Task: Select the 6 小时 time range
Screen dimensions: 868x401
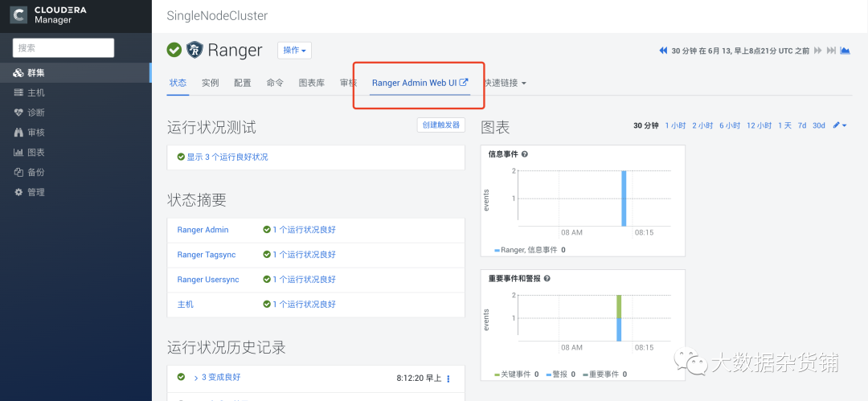Action: click(730, 125)
